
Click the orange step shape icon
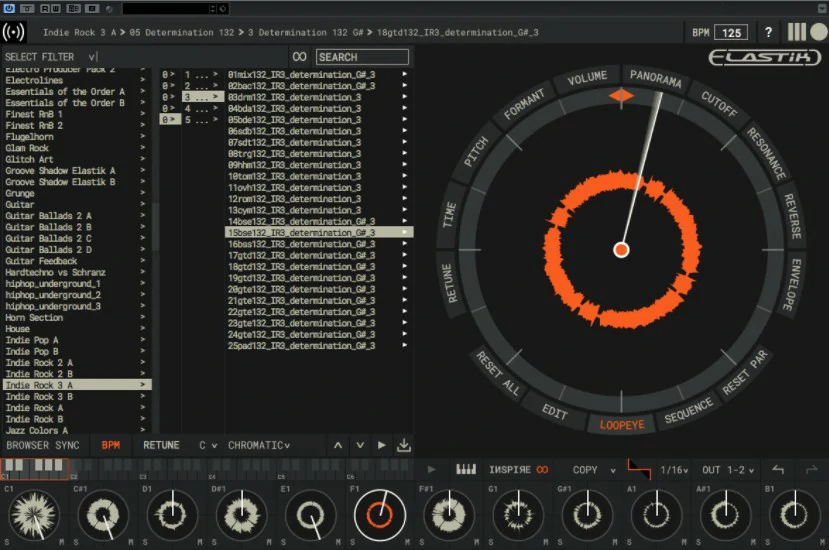(x=639, y=469)
